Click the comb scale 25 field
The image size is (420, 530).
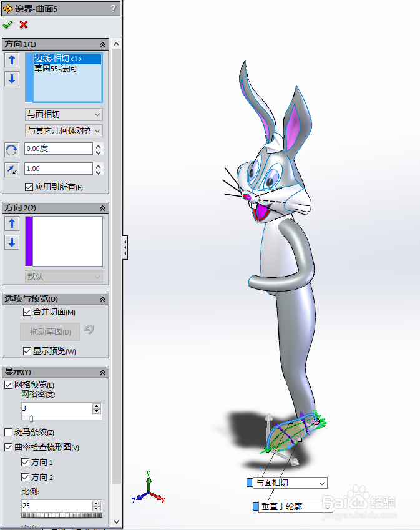[x=57, y=506]
